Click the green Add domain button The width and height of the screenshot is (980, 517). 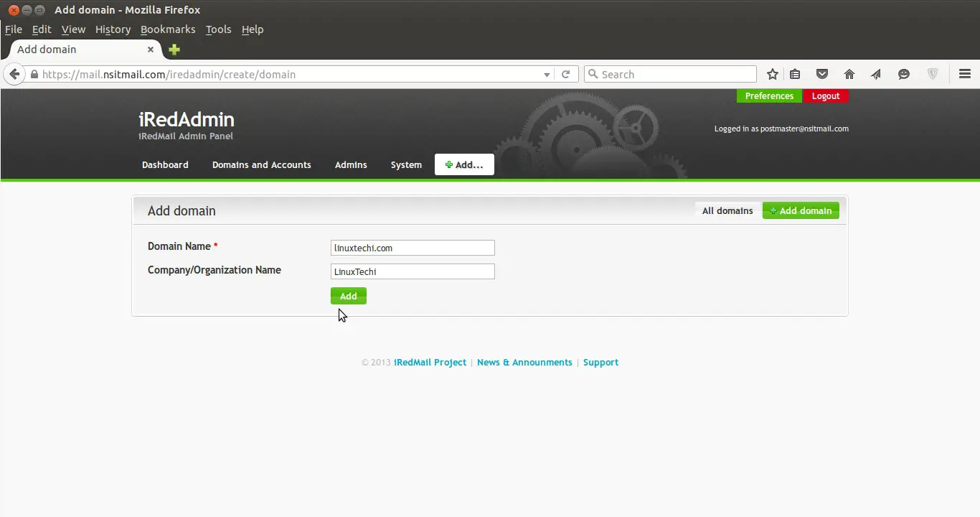pyautogui.click(x=801, y=210)
